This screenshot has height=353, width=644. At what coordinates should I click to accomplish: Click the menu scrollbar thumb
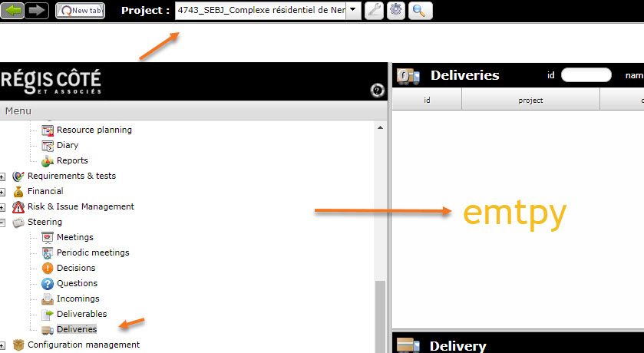click(x=380, y=316)
